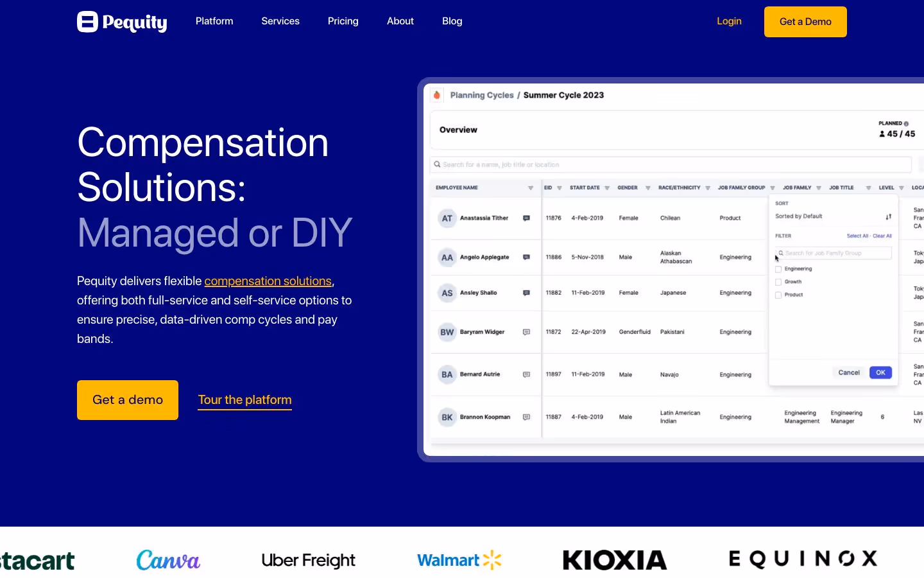Click the BK avatar for Brannon Koopman
This screenshot has width=924, height=578.
(447, 417)
